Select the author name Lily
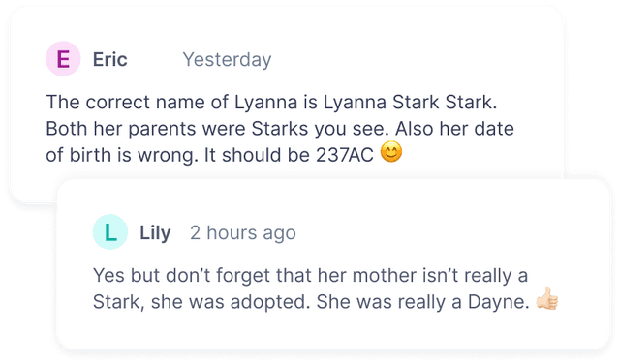620x364 pixels. tap(155, 233)
